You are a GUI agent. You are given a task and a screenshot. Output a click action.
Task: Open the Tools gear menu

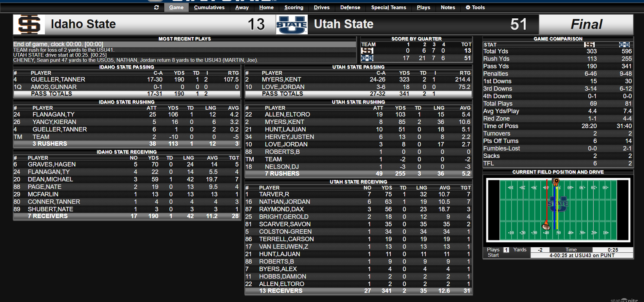click(475, 7)
